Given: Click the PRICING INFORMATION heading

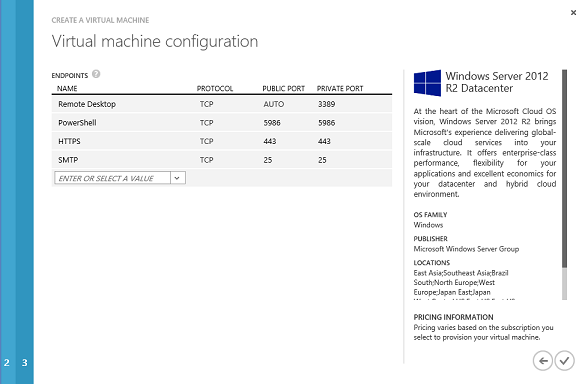Looking at the screenshot, I should coord(453,317).
